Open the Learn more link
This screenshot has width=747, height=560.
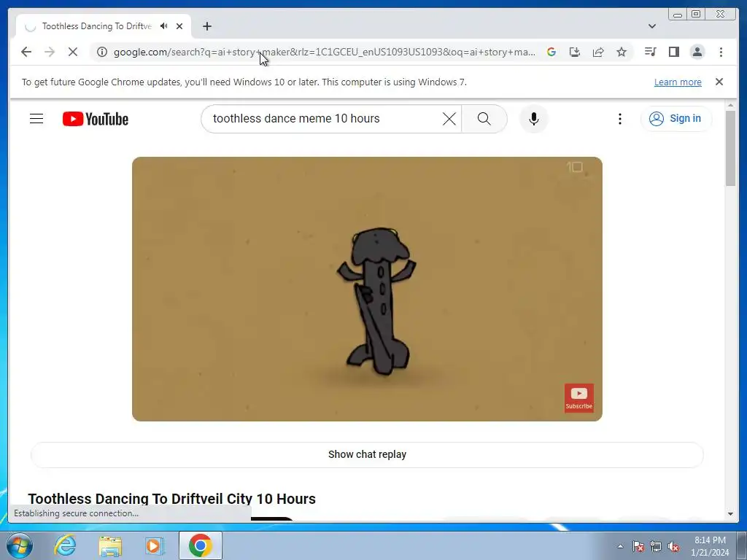coord(678,82)
